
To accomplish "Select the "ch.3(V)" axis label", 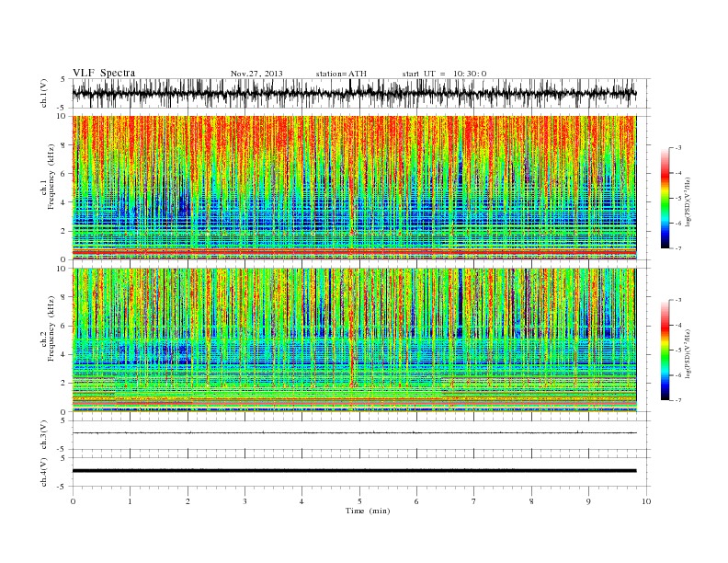I will coord(44,435).
